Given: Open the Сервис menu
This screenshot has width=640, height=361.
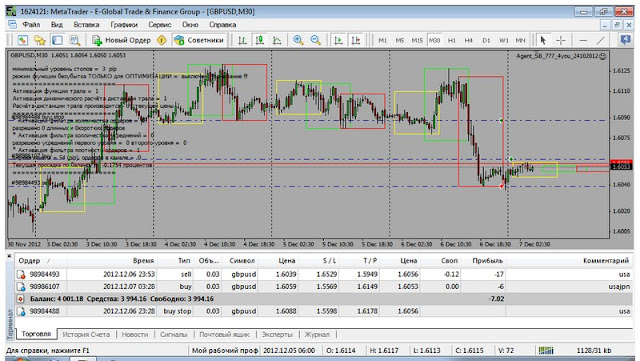Looking at the screenshot, I should (x=160, y=25).
